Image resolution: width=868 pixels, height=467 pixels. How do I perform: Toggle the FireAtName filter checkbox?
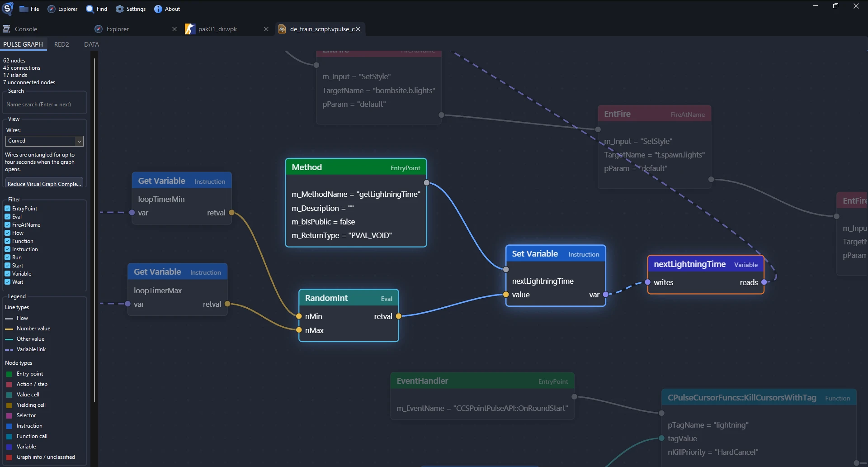click(x=8, y=225)
